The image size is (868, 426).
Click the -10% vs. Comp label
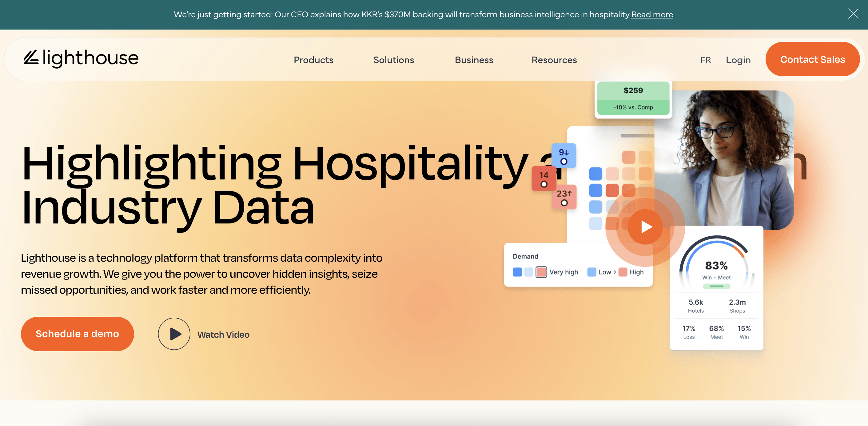633,107
